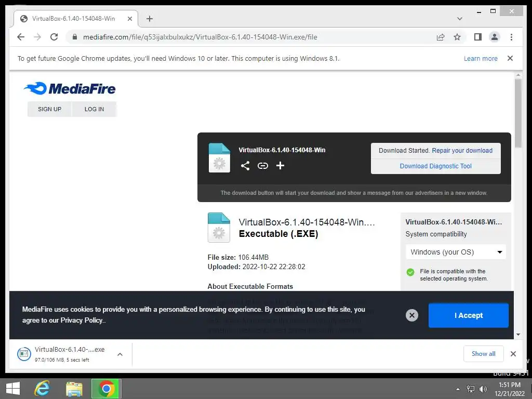The image size is (532, 399).
Task: Close the downloads bar
Action: pyautogui.click(x=513, y=354)
